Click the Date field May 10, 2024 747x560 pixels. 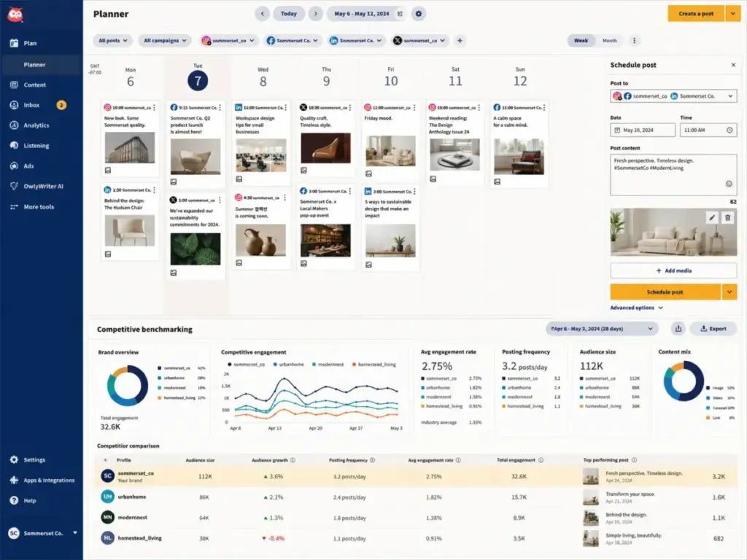click(643, 130)
